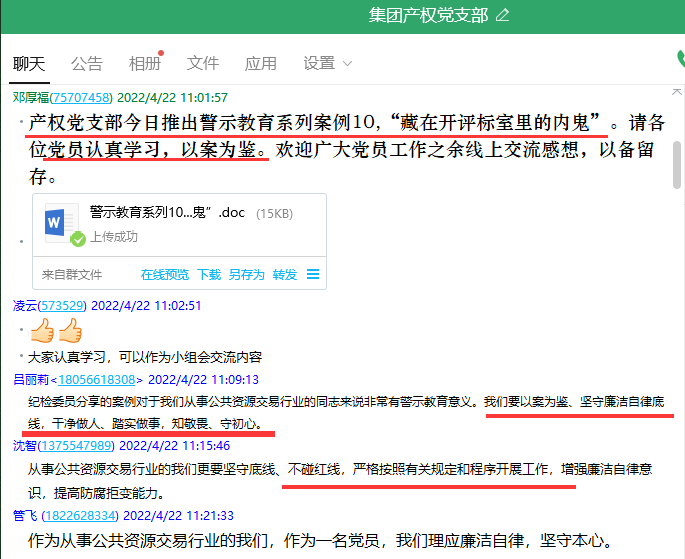Open sender ID 75707458 link
685x559 pixels.
click(x=82, y=97)
